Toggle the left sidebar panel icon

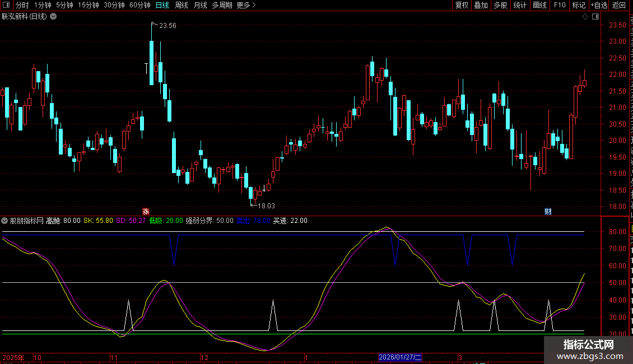pos(7,5)
